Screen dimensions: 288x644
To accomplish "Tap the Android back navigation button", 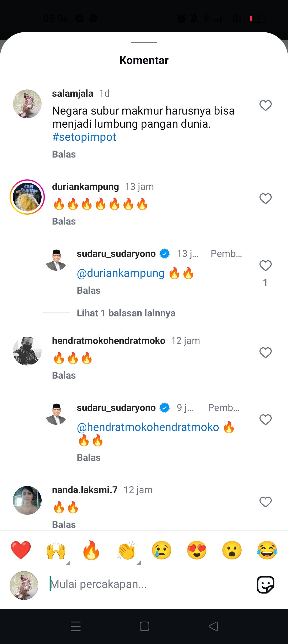I will (x=213, y=626).
